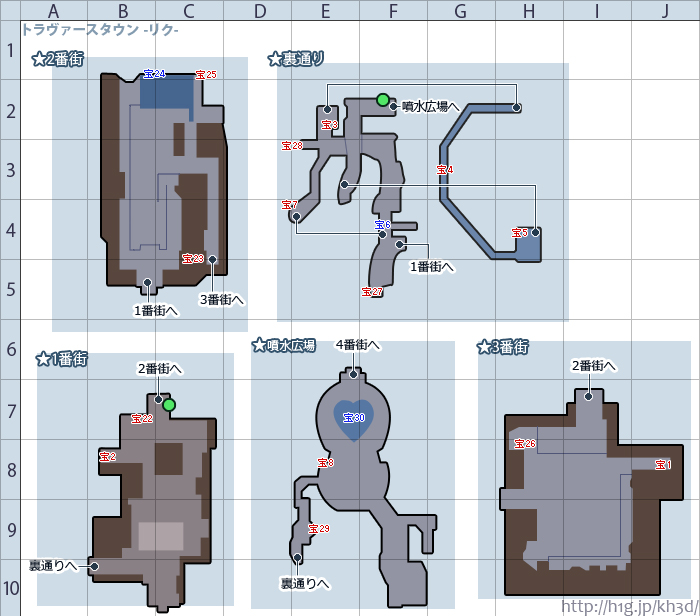Click the green dot in 1番街 map
This screenshot has width=700, height=616.
[169, 405]
